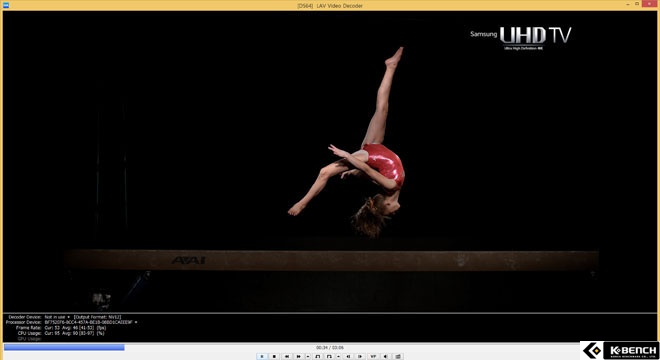Click the blue playback progress bar

[64, 347]
